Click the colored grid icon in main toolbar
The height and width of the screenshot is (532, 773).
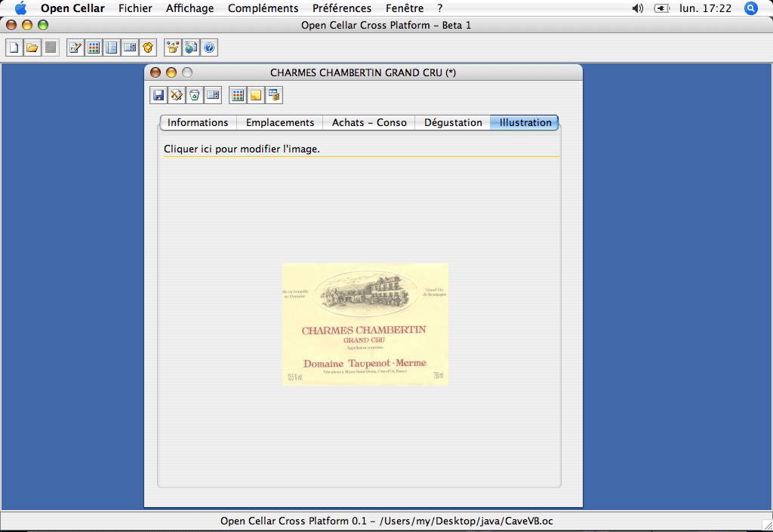[94, 48]
